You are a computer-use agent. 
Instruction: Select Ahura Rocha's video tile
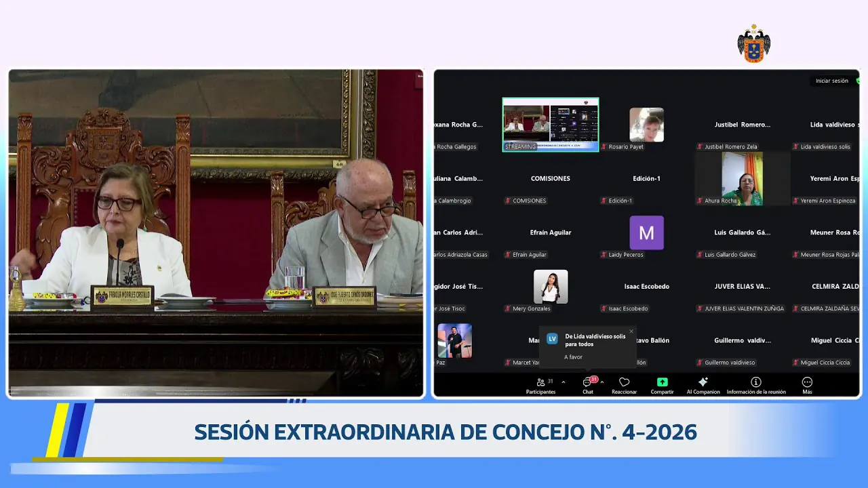(742, 179)
